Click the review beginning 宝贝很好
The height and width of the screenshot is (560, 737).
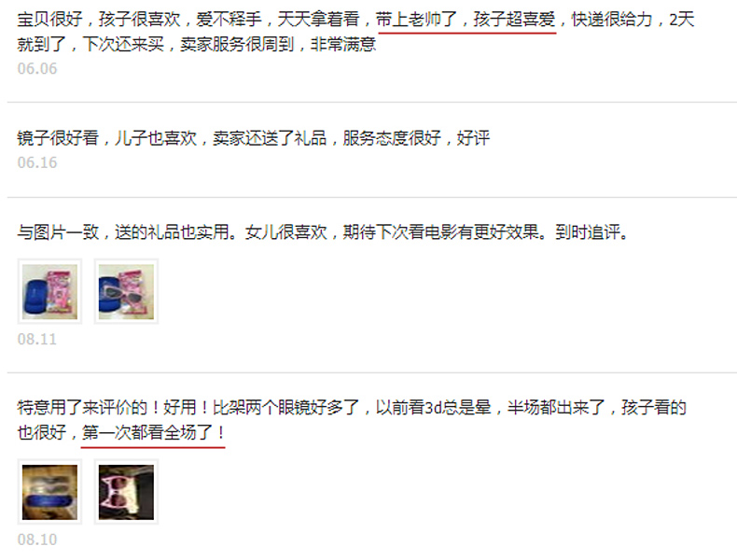[355, 32]
